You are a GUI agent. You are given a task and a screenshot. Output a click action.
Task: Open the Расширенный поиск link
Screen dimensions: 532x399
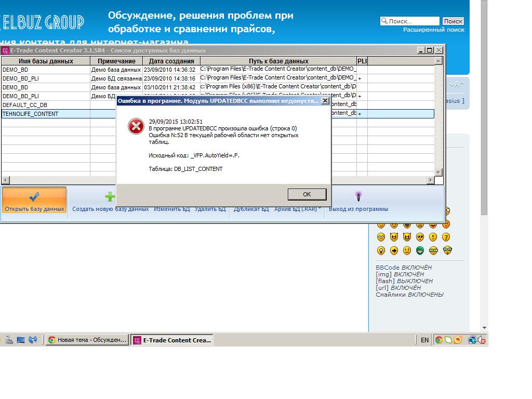click(434, 30)
